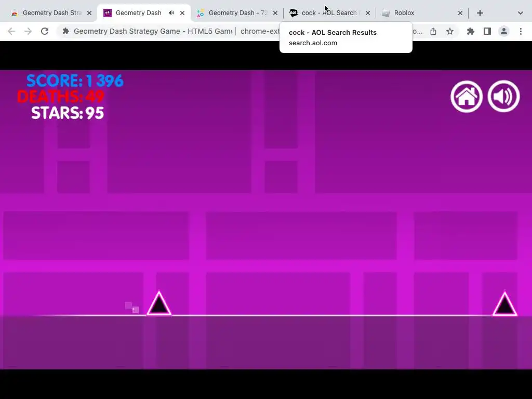Reload the current page

click(x=45, y=31)
